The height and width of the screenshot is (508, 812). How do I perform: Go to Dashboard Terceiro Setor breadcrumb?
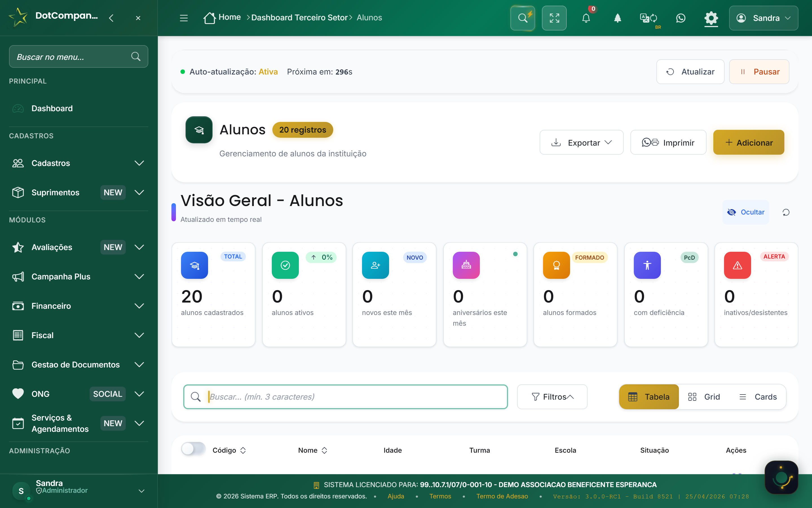(x=299, y=17)
